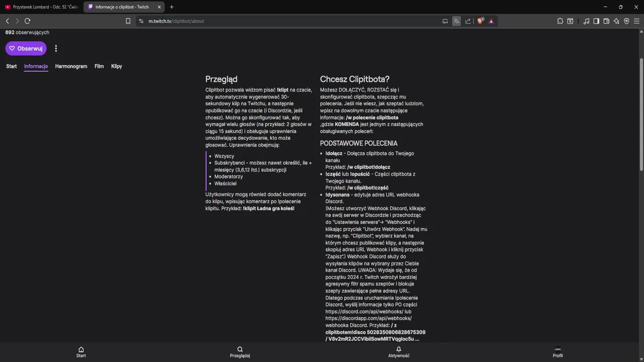Click the 692 obserwujących follower count
This screenshot has width=644, height=362.
tap(27, 32)
